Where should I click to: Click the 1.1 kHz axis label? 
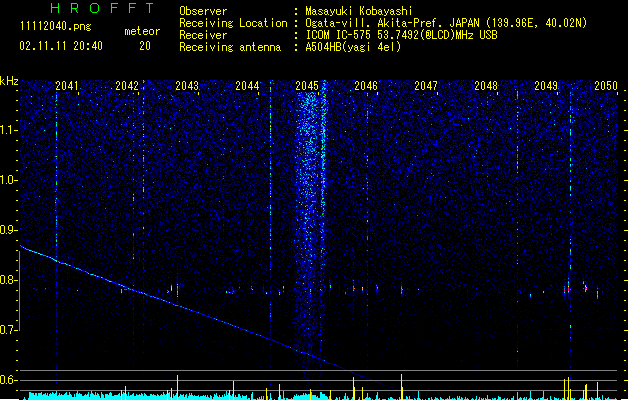[x=9, y=130]
